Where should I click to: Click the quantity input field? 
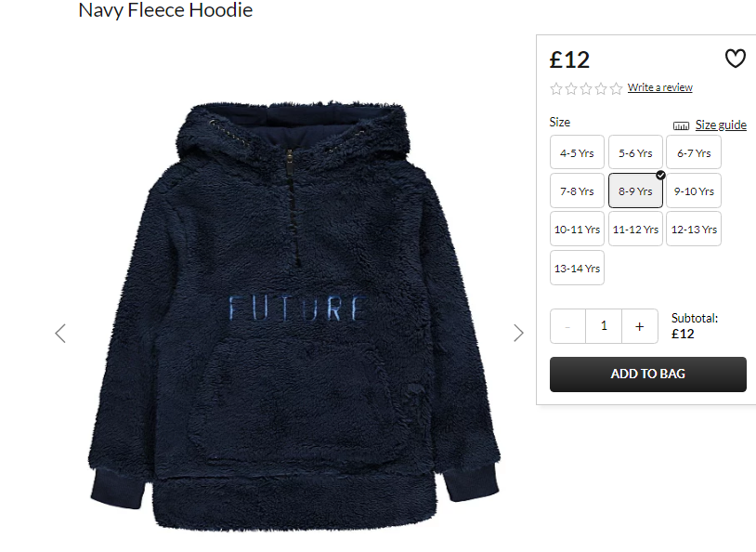point(604,327)
